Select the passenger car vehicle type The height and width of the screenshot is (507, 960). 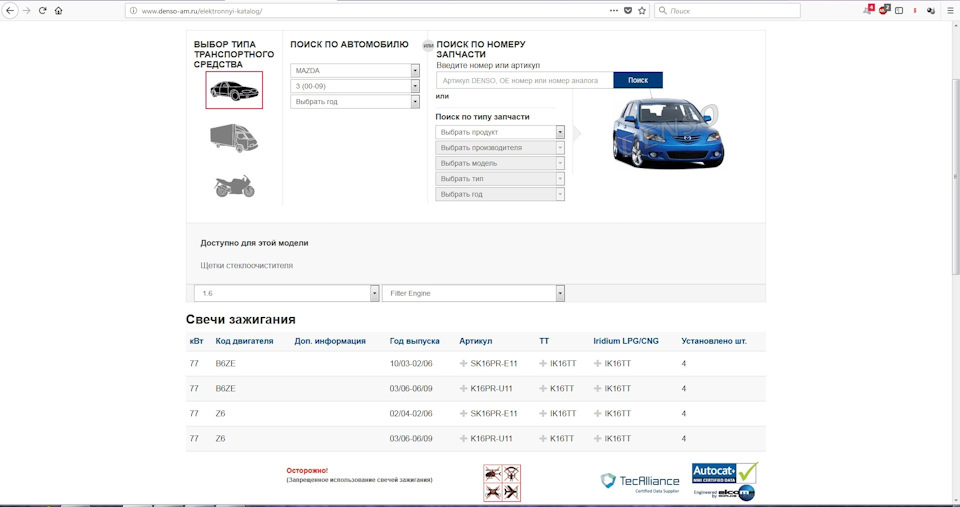(234, 90)
